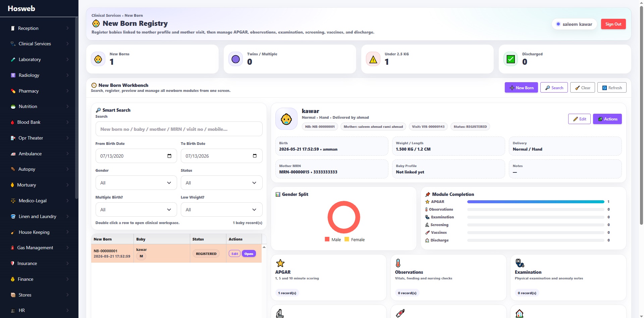Screen dimensions: 644x318
Task: Click the Stores box icon
Action: pos(13,295)
